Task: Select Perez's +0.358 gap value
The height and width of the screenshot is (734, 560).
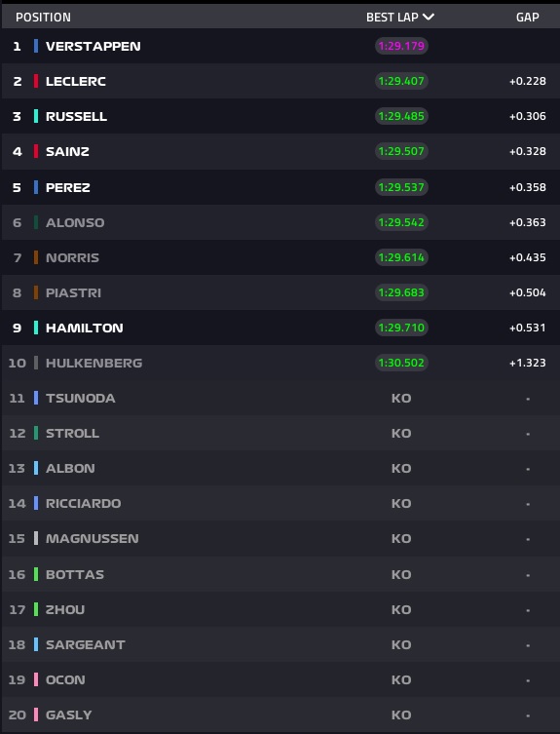Action: (x=527, y=187)
